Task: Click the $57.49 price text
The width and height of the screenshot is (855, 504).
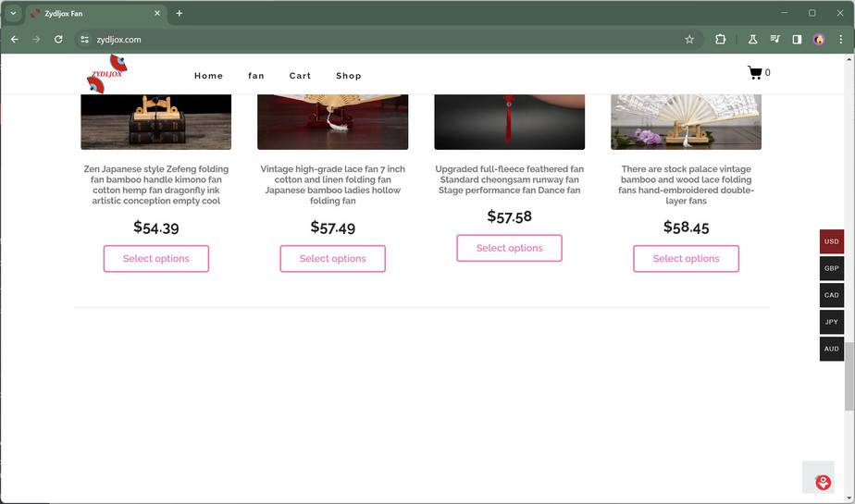Action: pyautogui.click(x=332, y=227)
